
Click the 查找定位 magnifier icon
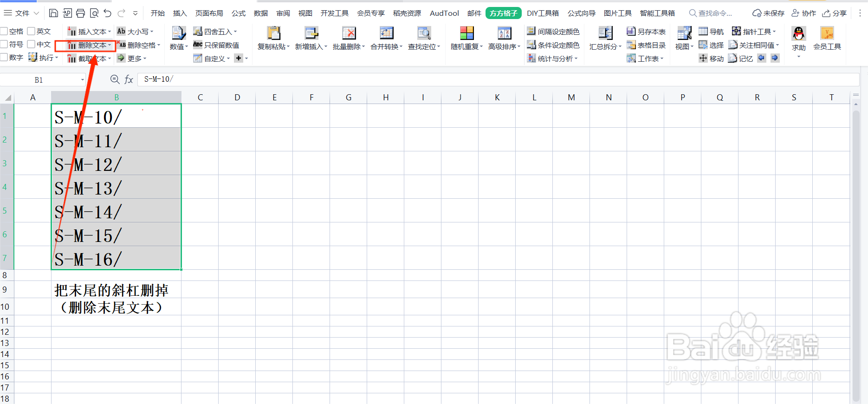[424, 33]
